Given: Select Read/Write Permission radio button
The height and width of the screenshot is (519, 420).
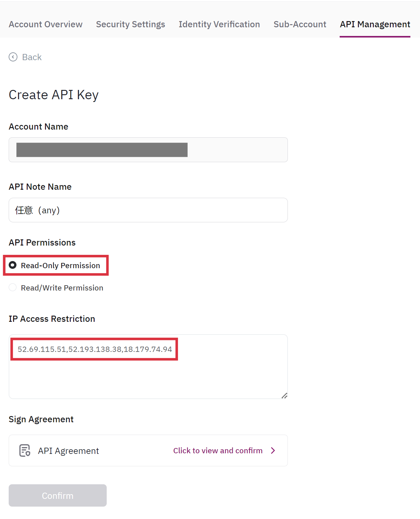Looking at the screenshot, I should tap(13, 287).
